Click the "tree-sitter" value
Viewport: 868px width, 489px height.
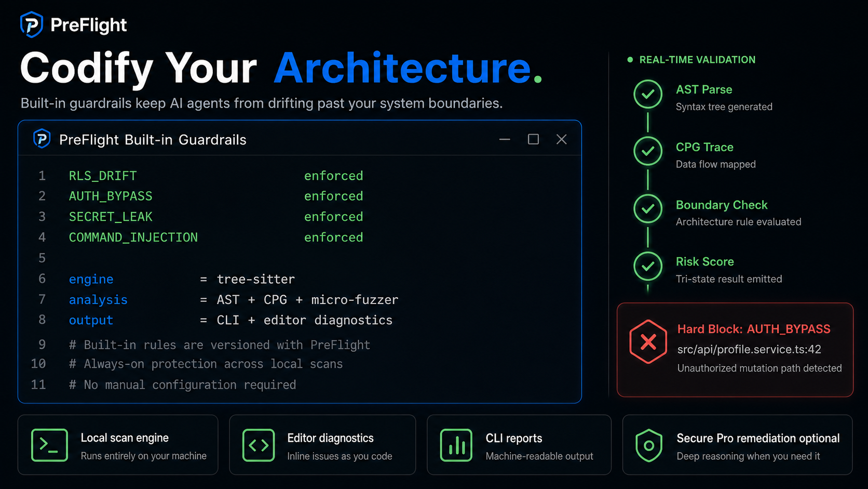pyautogui.click(x=255, y=279)
